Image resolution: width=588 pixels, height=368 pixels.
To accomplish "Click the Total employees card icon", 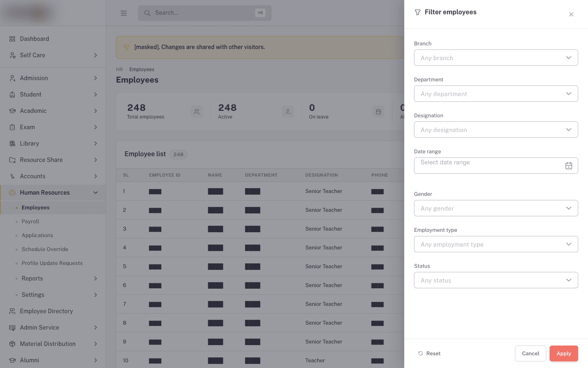I will [x=197, y=112].
